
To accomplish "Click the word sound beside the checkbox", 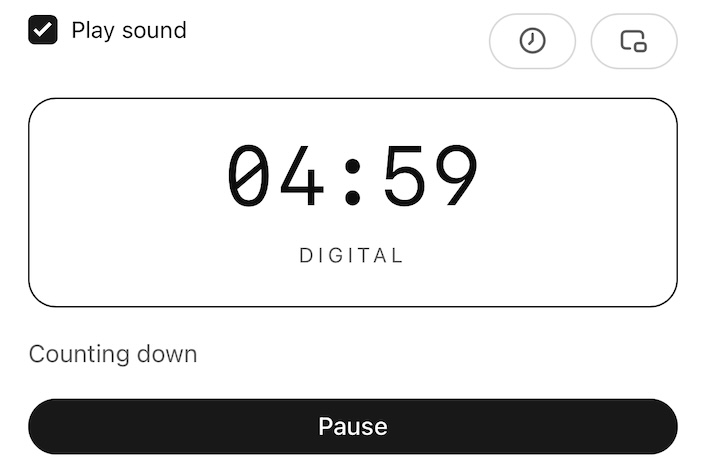I will [x=153, y=30].
